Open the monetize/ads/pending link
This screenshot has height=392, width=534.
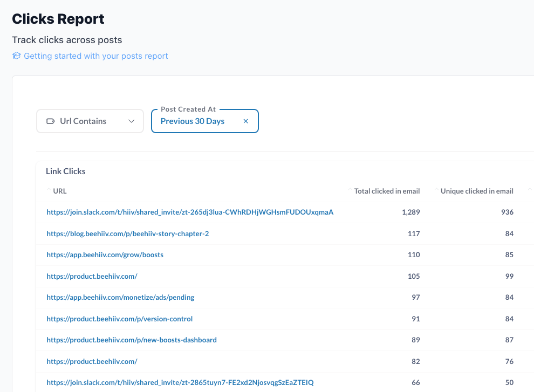point(121,297)
